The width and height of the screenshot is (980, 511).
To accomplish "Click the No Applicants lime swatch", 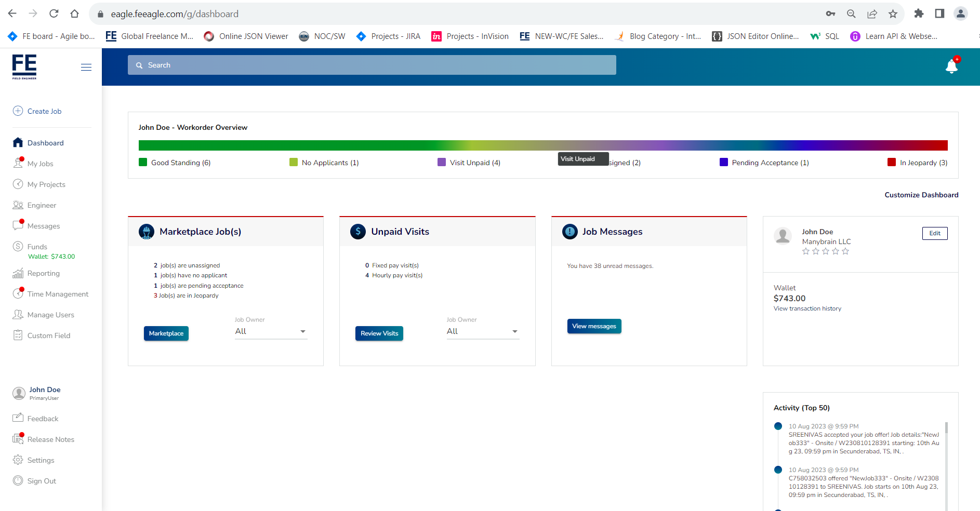I will [x=294, y=162].
